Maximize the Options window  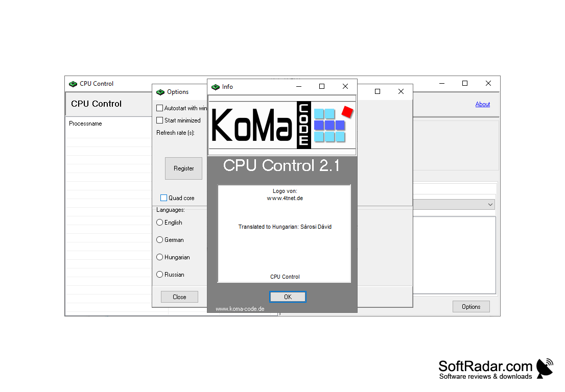click(x=378, y=91)
